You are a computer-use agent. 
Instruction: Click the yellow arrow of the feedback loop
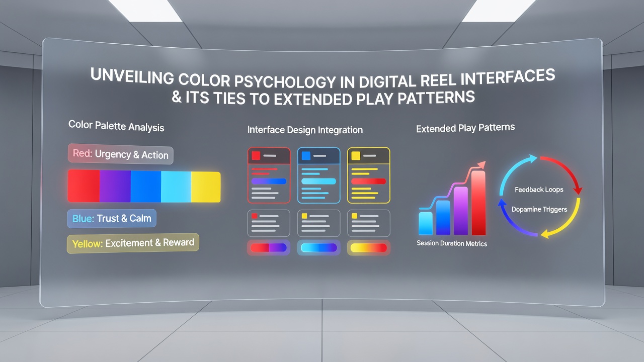point(562,220)
